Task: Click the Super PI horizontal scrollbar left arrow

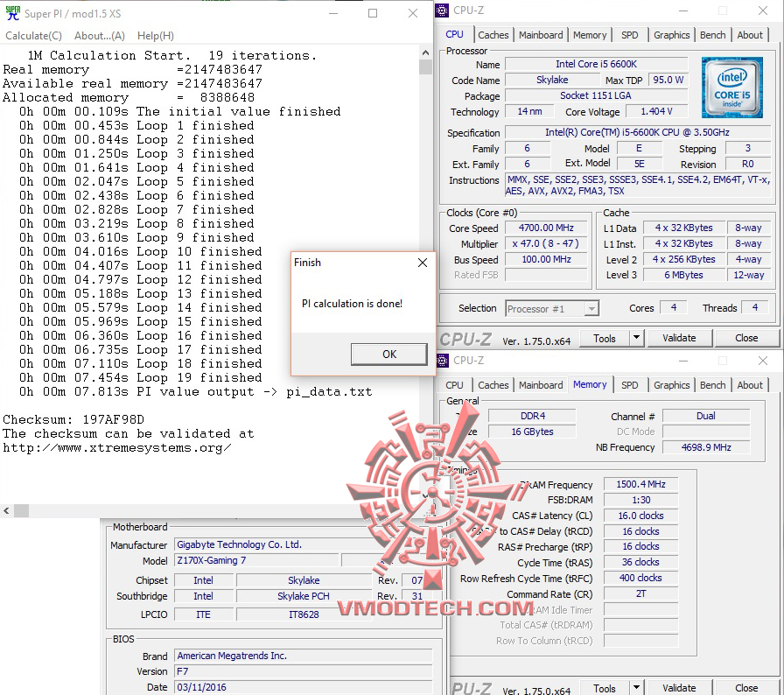Action: (6, 510)
